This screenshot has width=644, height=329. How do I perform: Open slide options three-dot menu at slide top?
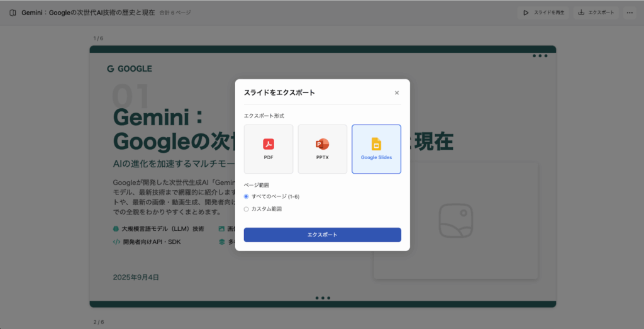tap(540, 56)
